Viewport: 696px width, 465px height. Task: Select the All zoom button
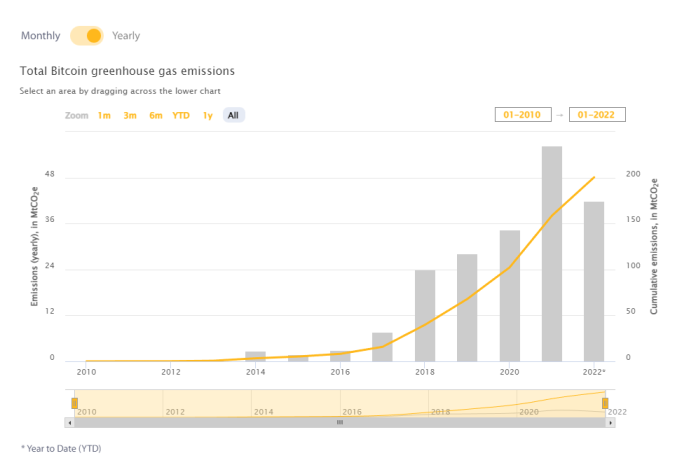233,115
